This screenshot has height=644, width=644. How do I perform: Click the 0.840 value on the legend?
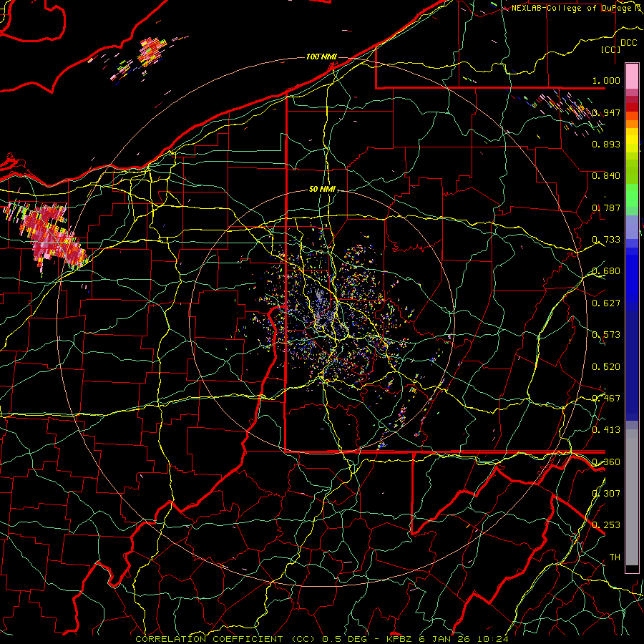[606, 176]
